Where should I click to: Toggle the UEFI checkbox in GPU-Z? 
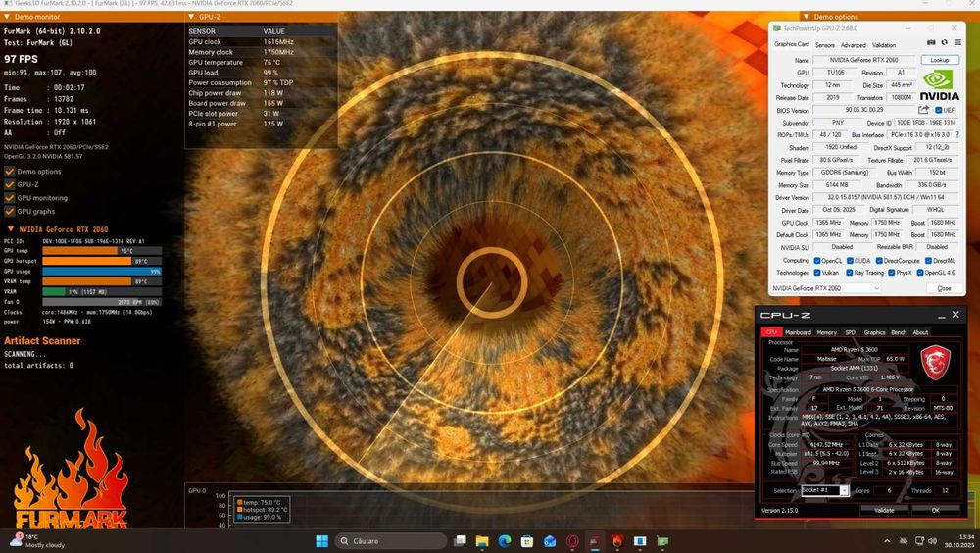tap(938, 110)
